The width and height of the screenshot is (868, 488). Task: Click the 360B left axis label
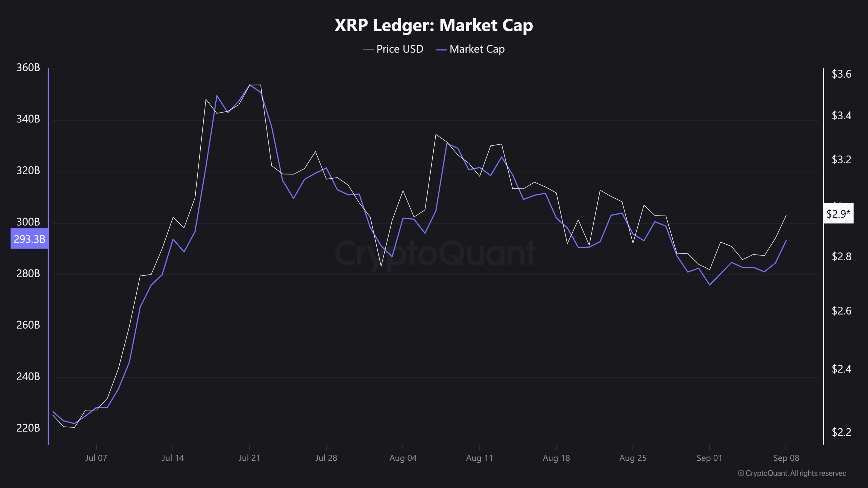coord(28,67)
